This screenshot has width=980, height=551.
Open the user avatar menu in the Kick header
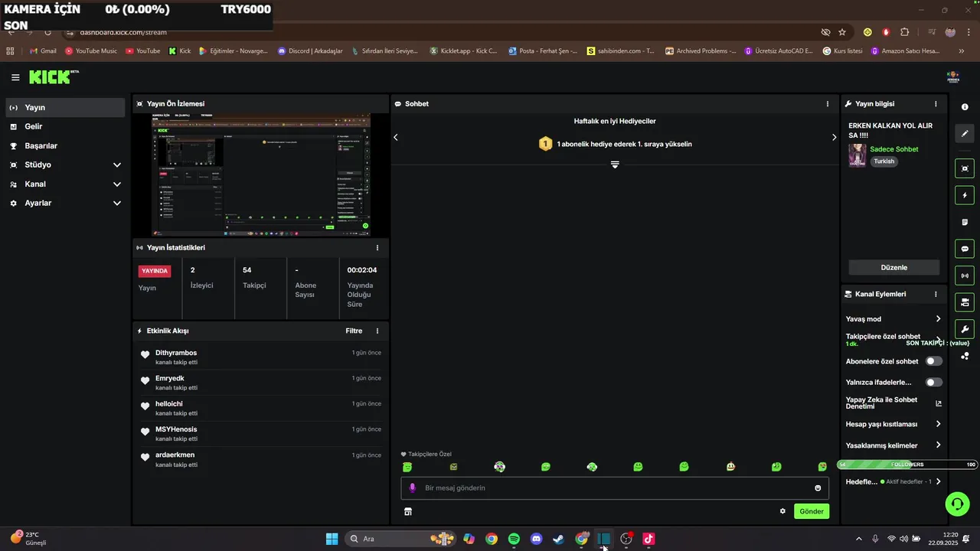pyautogui.click(x=953, y=77)
